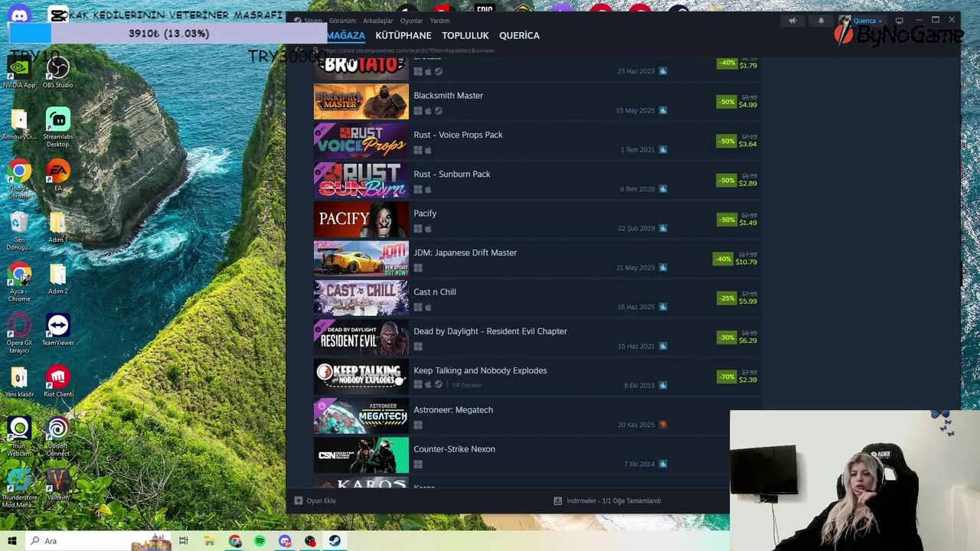The height and width of the screenshot is (551, 980).
Task: Click Steam platform icon in Keep Talking row
Action: [x=438, y=386]
